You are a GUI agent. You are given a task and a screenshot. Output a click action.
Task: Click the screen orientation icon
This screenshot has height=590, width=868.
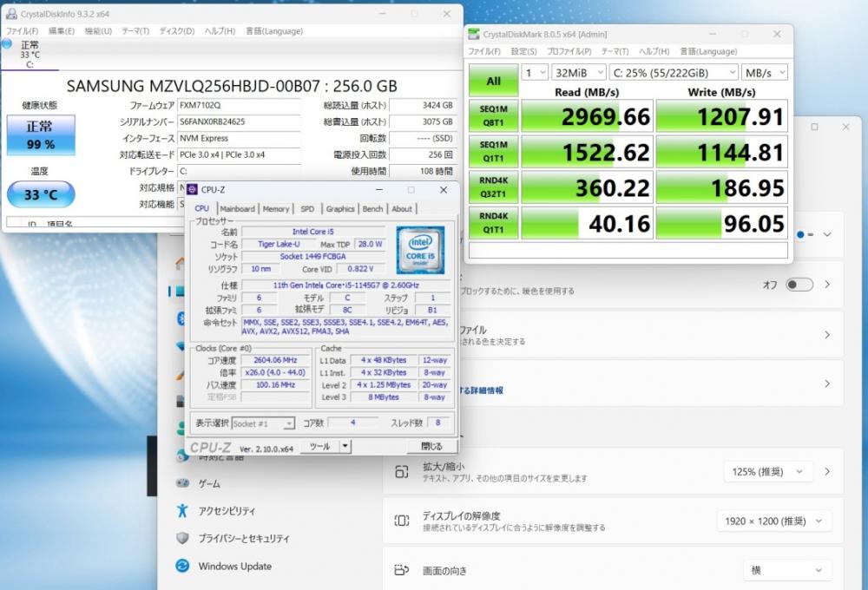point(401,570)
